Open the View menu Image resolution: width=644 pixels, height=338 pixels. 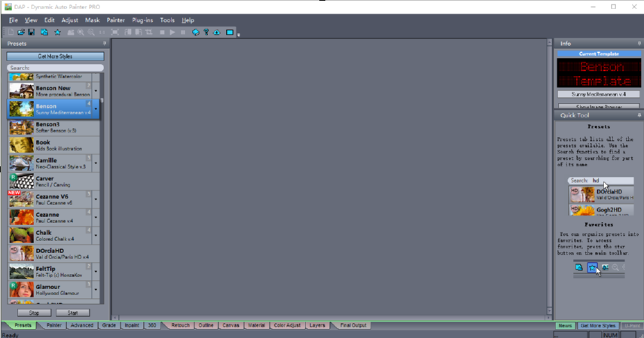tap(31, 20)
